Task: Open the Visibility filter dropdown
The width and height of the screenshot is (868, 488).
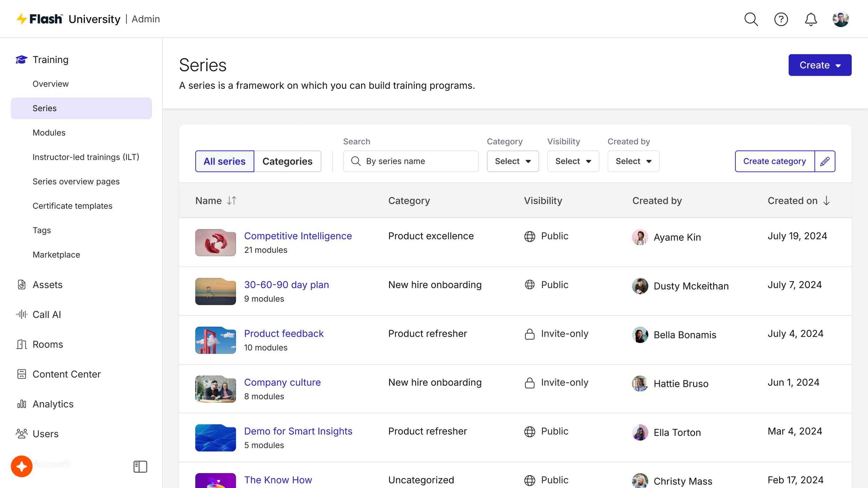Action: pos(573,161)
